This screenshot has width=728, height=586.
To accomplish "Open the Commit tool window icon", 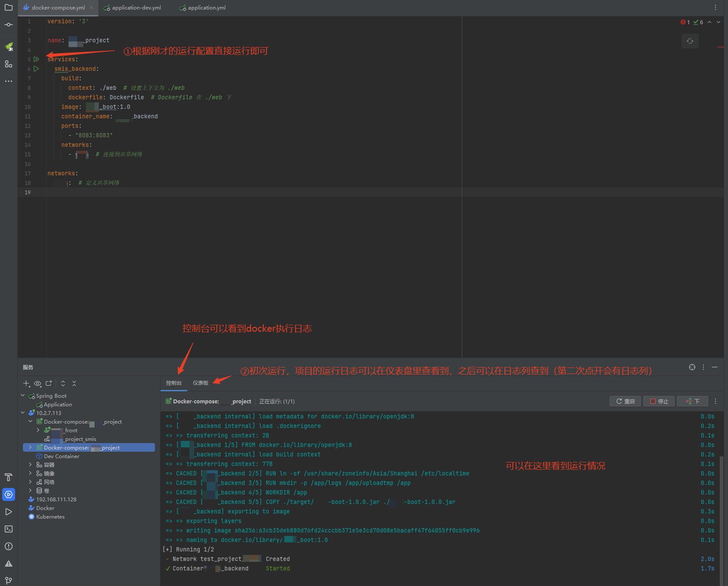I will point(9,25).
